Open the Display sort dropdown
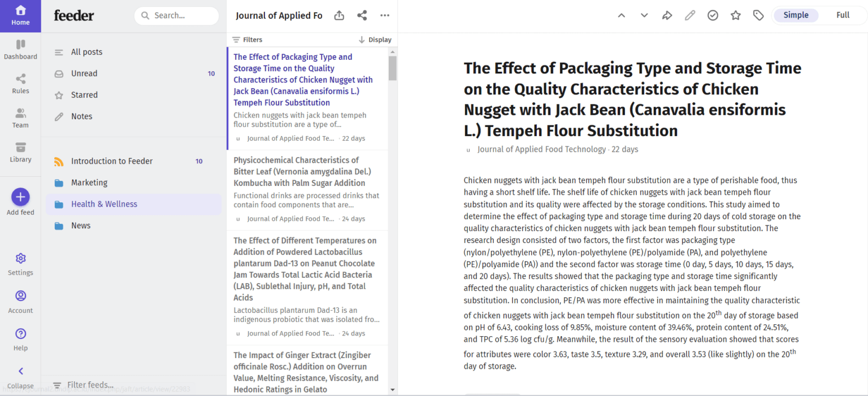This screenshot has width=868, height=396. [x=375, y=40]
